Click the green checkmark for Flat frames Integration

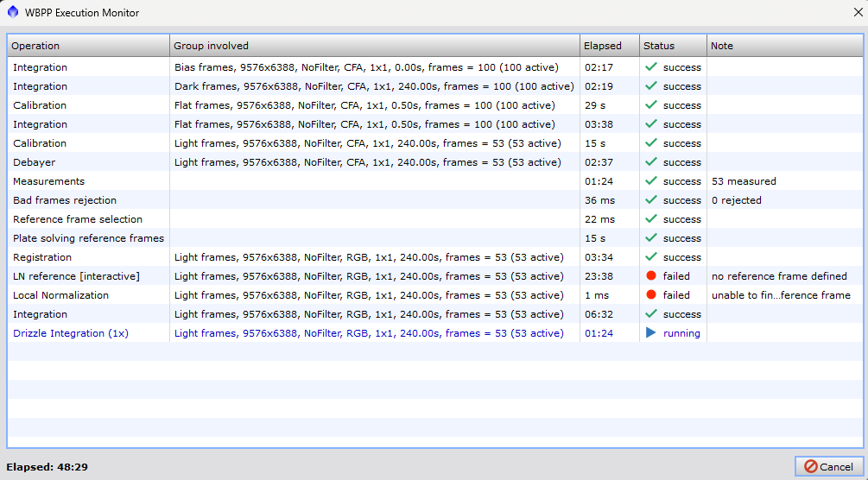pyautogui.click(x=651, y=123)
